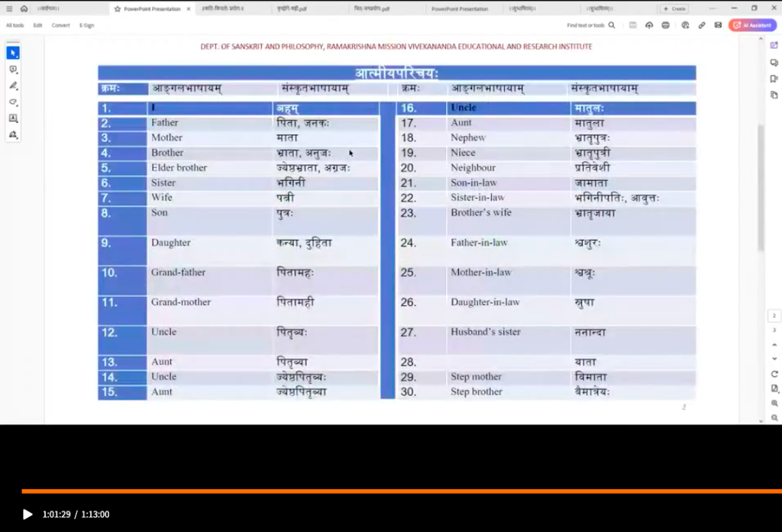Go to the next page with down chevron
782x532 pixels.
point(774,358)
